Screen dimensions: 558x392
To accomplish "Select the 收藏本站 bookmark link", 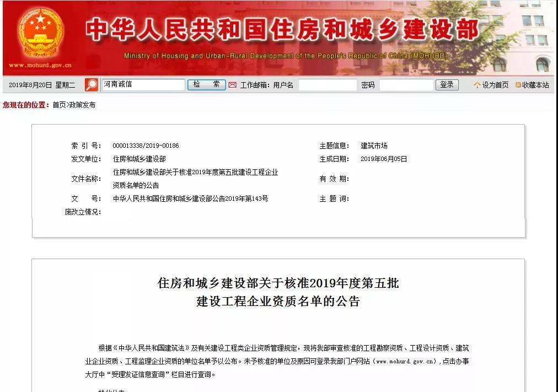I will (x=535, y=85).
